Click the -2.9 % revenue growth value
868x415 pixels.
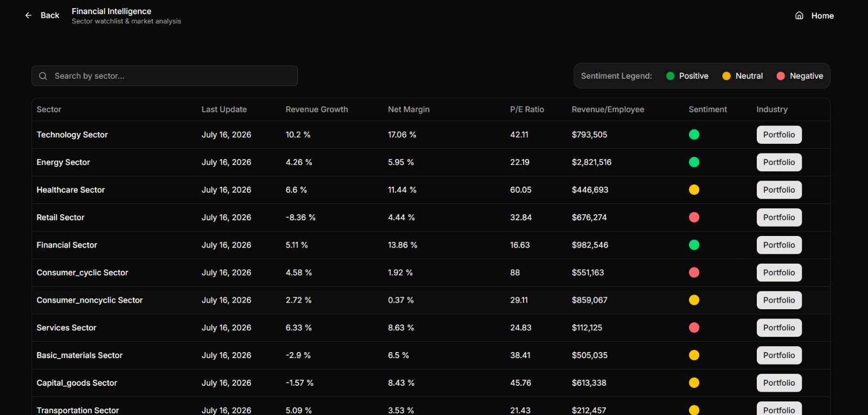pos(298,355)
